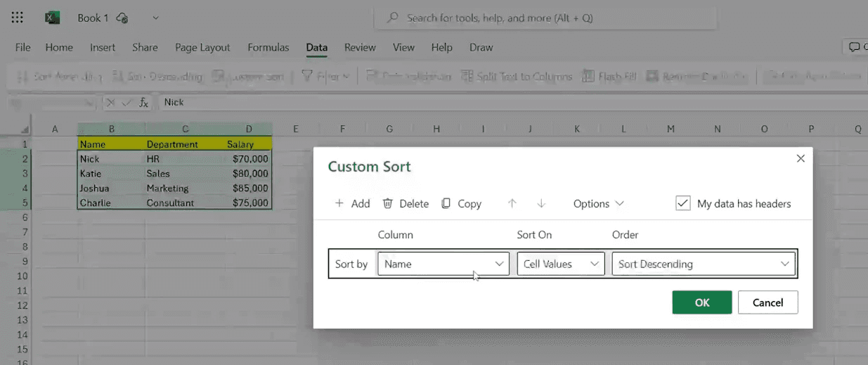Click the Copy label in dialog
Image resolution: width=868 pixels, height=365 pixels.
[469, 203]
